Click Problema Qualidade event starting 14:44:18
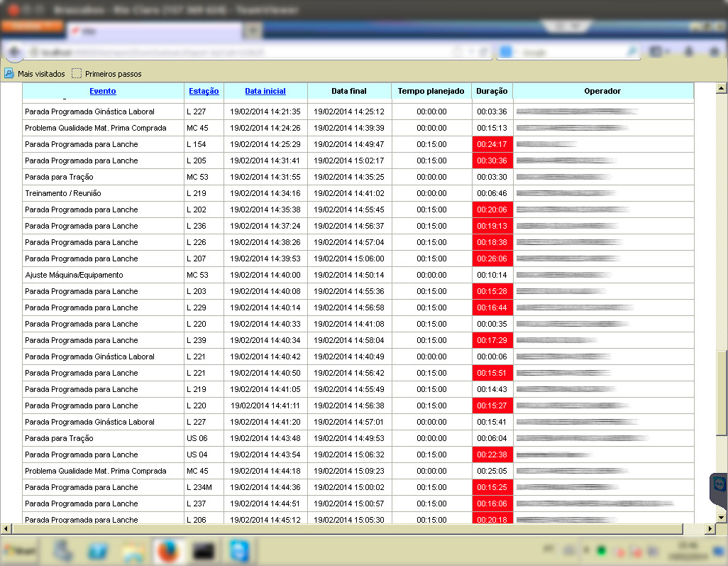The width and height of the screenshot is (728, 566). click(103, 471)
